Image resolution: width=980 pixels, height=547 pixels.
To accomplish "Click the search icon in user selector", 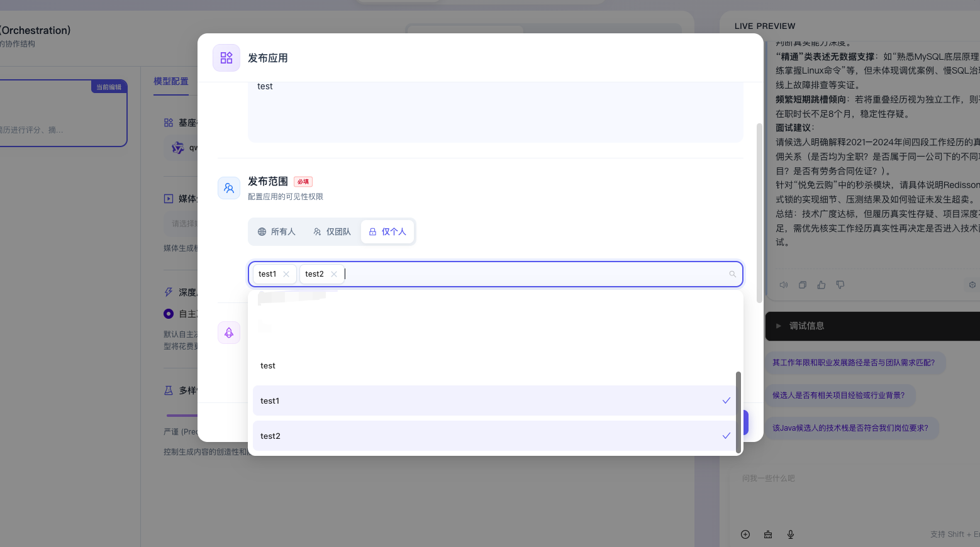I will pos(732,274).
